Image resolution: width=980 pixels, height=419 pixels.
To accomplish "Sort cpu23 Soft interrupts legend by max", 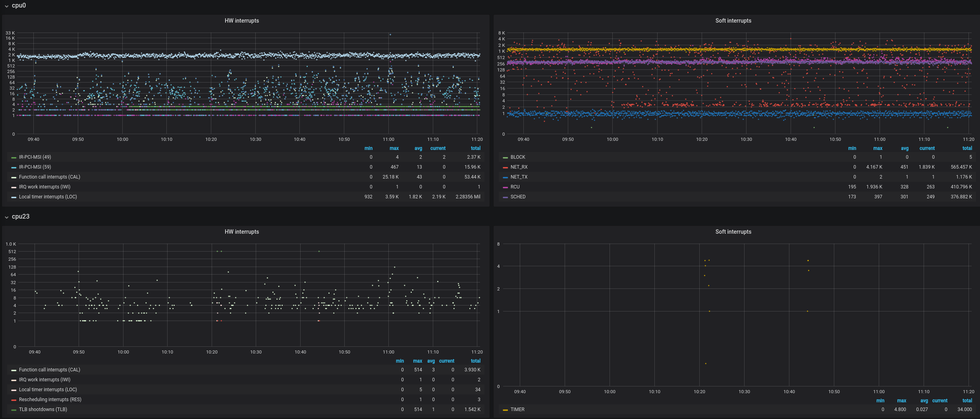I will tap(901, 401).
